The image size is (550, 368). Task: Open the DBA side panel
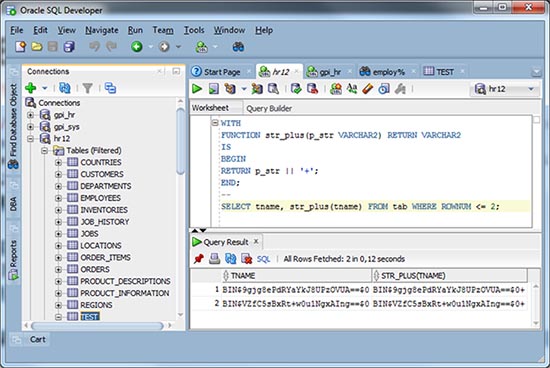pos(13,204)
